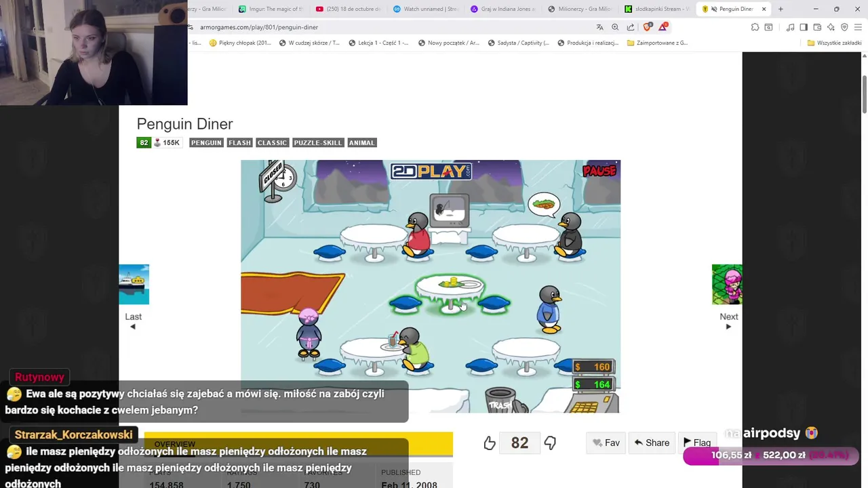Click the television screen in the game
Image resolution: width=868 pixels, height=488 pixels.
[449, 211]
